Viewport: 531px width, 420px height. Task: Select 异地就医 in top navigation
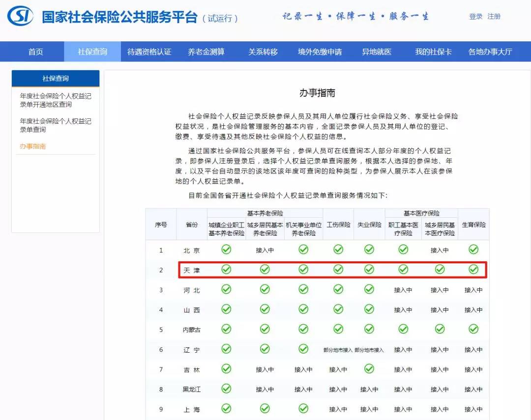pyautogui.click(x=377, y=52)
